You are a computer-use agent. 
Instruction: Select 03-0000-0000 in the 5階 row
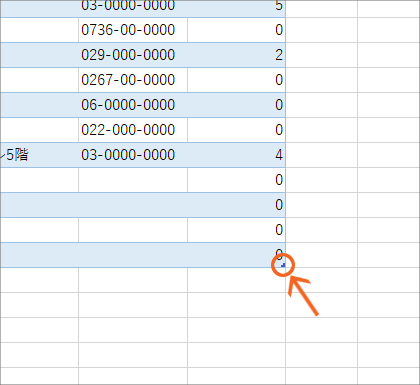(133, 155)
